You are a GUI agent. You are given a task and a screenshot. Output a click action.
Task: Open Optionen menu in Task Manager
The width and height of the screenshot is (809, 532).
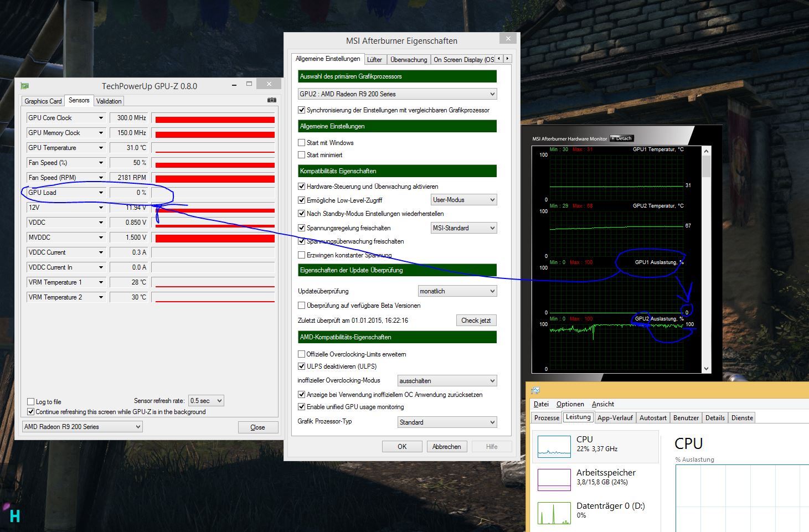click(x=570, y=404)
